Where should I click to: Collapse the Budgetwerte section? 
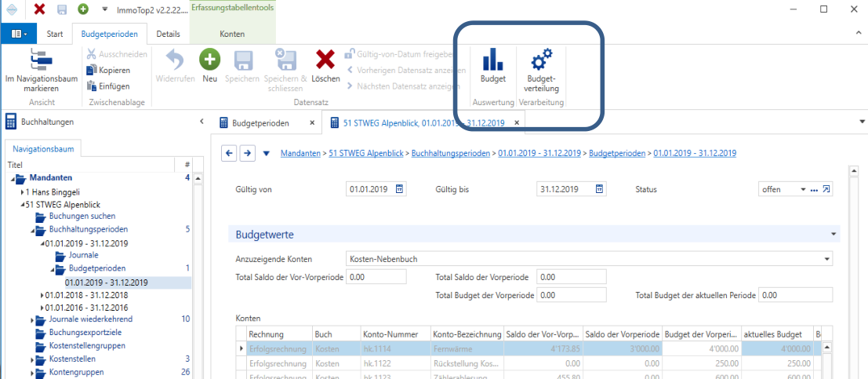click(x=833, y=235)
